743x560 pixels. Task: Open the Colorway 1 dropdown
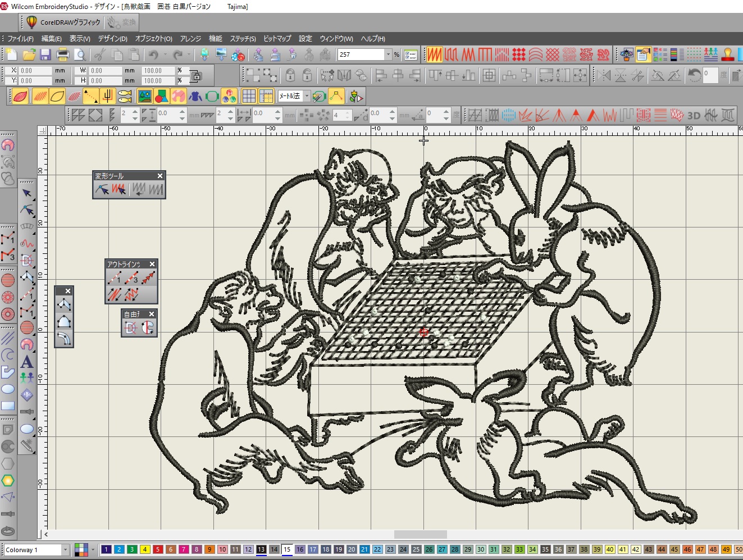click(65, 550)
